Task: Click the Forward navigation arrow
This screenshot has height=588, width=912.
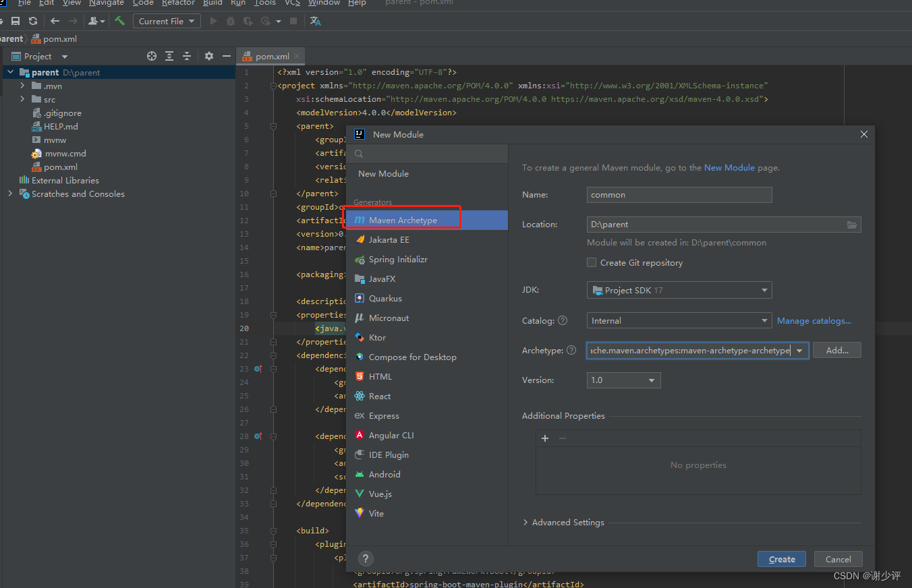Action: coord(73,22)
